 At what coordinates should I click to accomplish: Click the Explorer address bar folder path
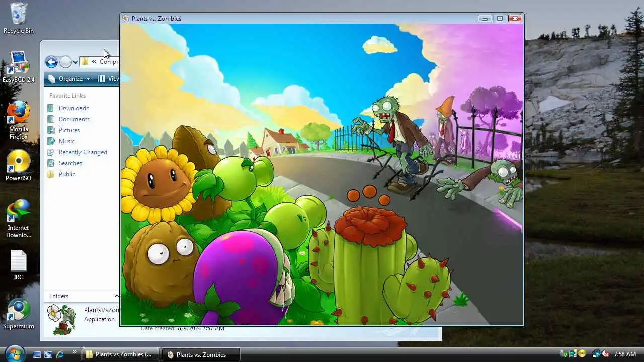[x=100, y=62]
